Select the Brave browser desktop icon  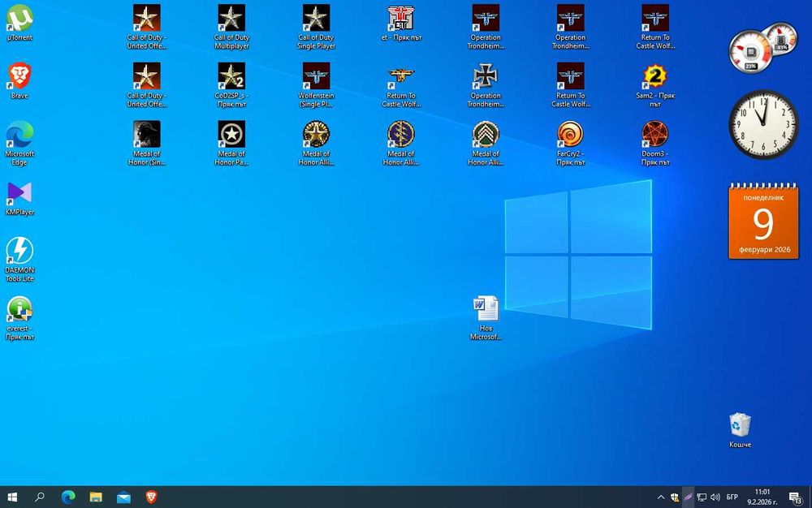point(19,80)
